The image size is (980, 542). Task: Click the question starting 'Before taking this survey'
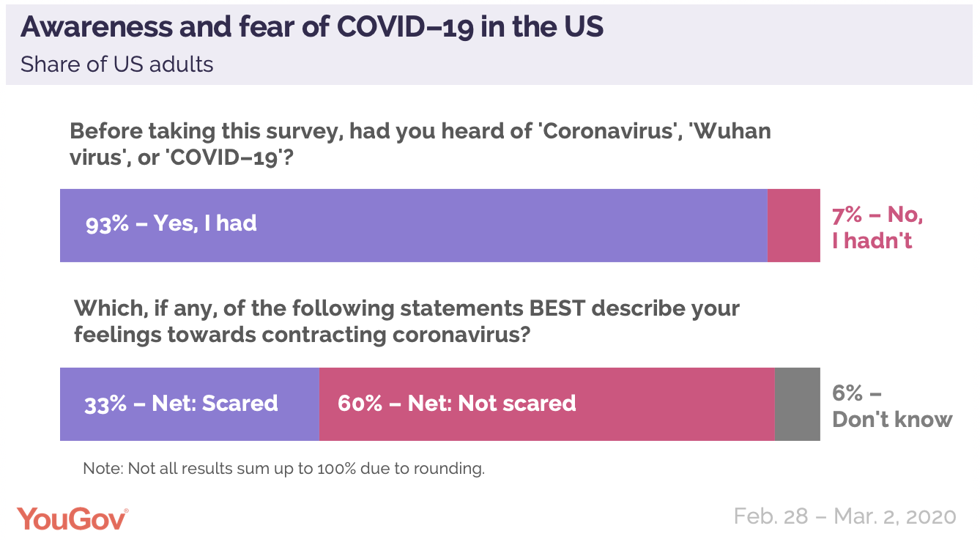pos(420,144)
